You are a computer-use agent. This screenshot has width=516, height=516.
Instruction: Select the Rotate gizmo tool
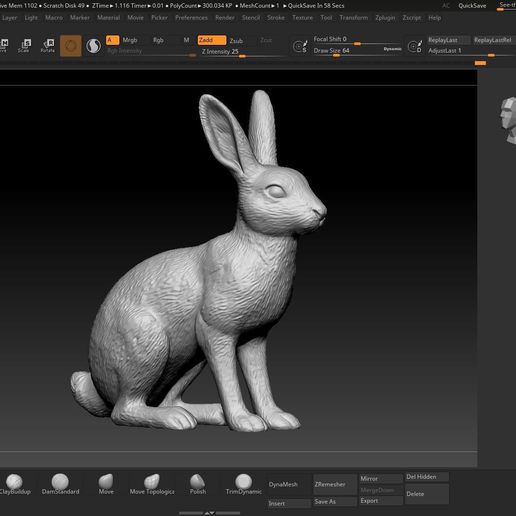pos(48,45)
